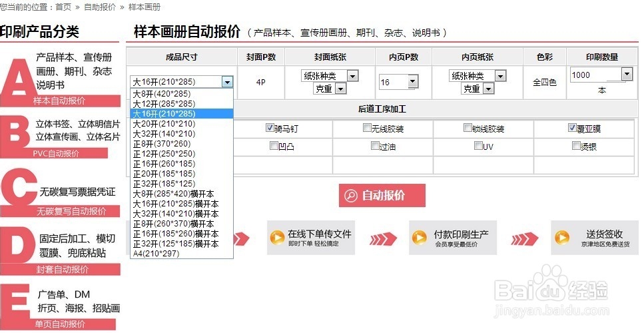Select 正20开(185*185) from the size list
Screen dimensions: 644x333
tap(182, 174)
